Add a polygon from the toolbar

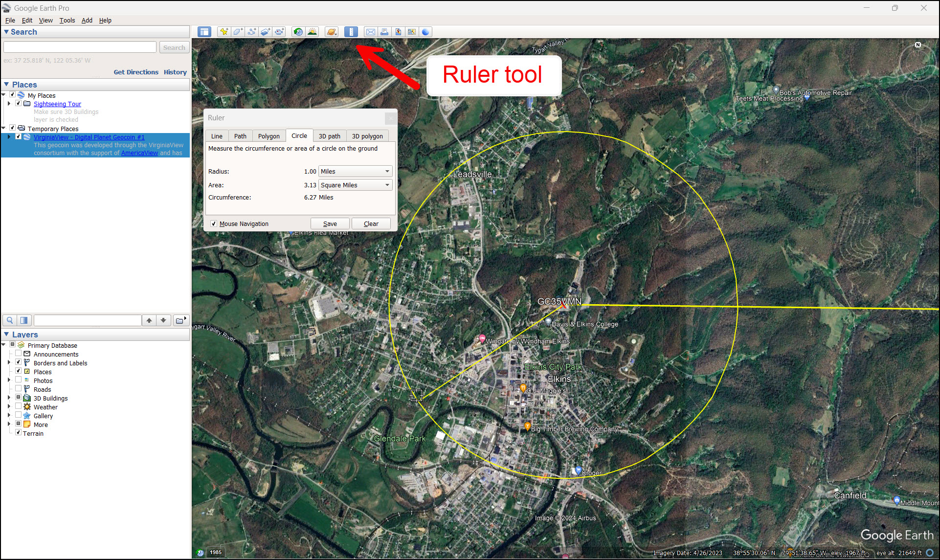[238, 32]
